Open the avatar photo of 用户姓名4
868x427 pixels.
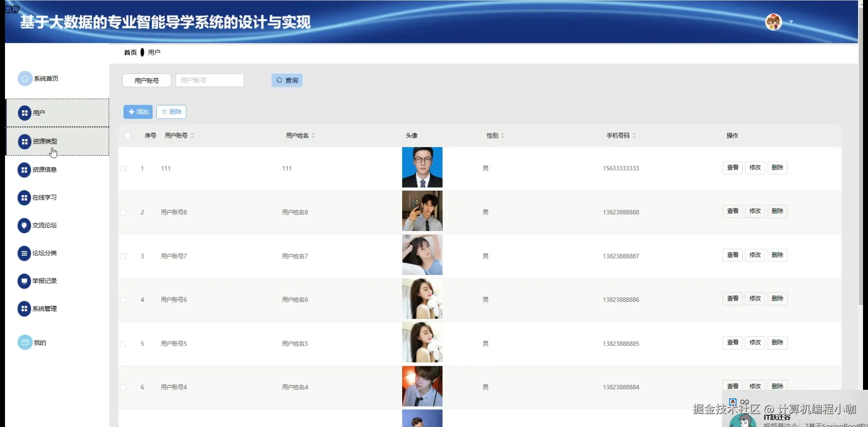click(422, 386)
